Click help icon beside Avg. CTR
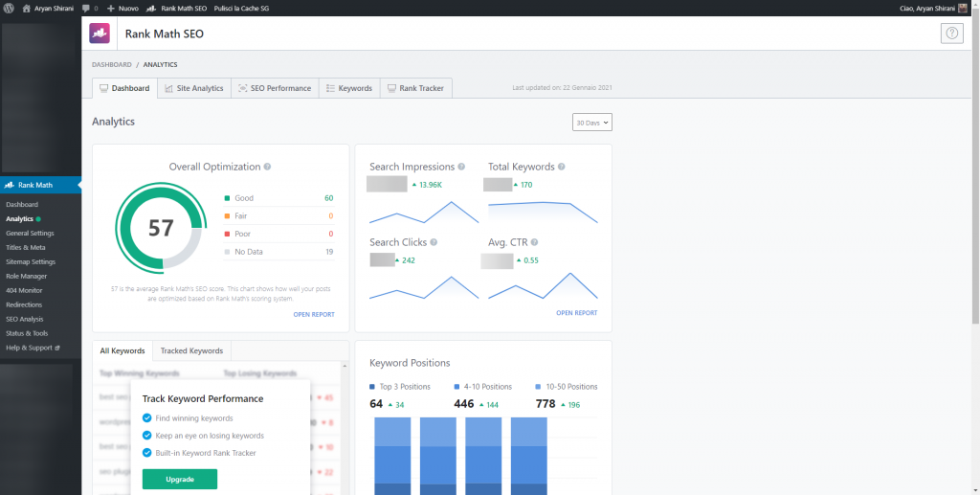Image resolution: width=980 pixels, height=495 pixels. [535, 243]
